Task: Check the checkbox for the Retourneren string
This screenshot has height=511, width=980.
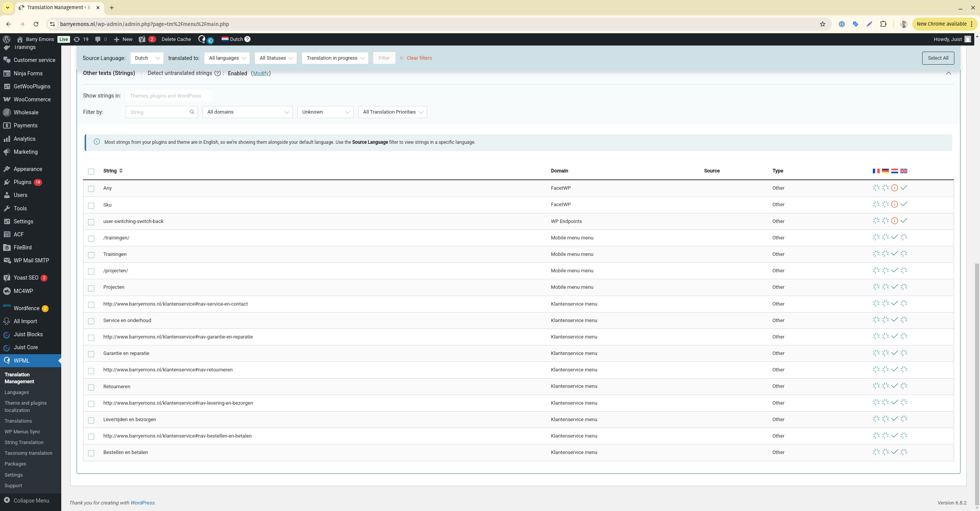Action: (91, 387)
